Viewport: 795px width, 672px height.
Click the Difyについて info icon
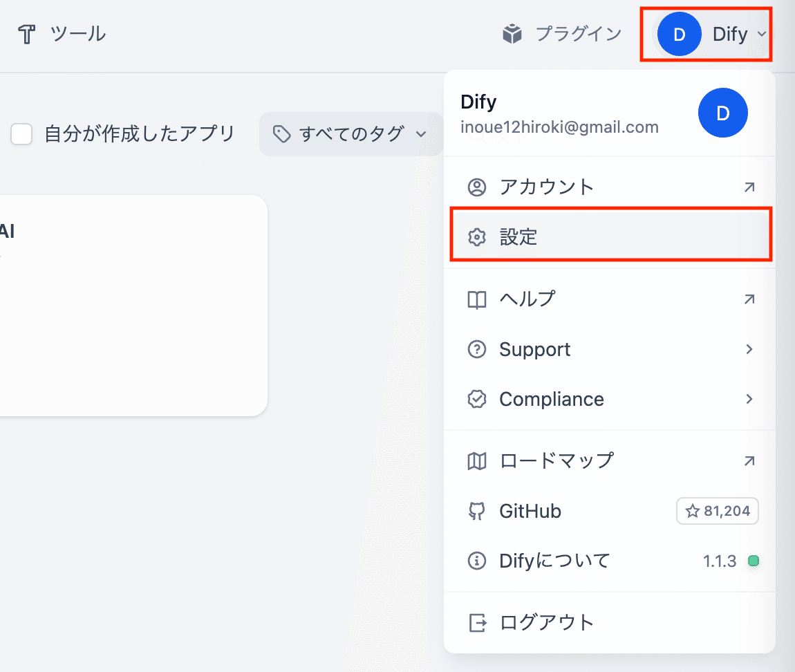[477, 561]
